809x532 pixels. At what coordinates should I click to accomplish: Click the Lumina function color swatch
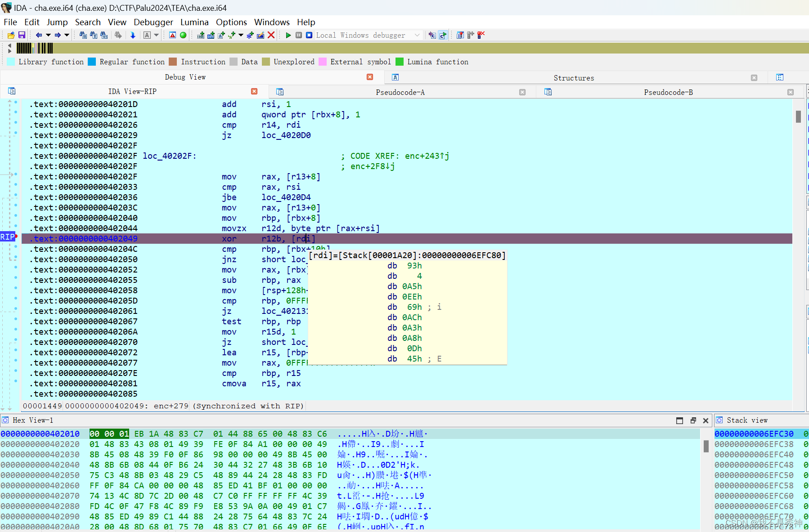[x=400, y=62]
